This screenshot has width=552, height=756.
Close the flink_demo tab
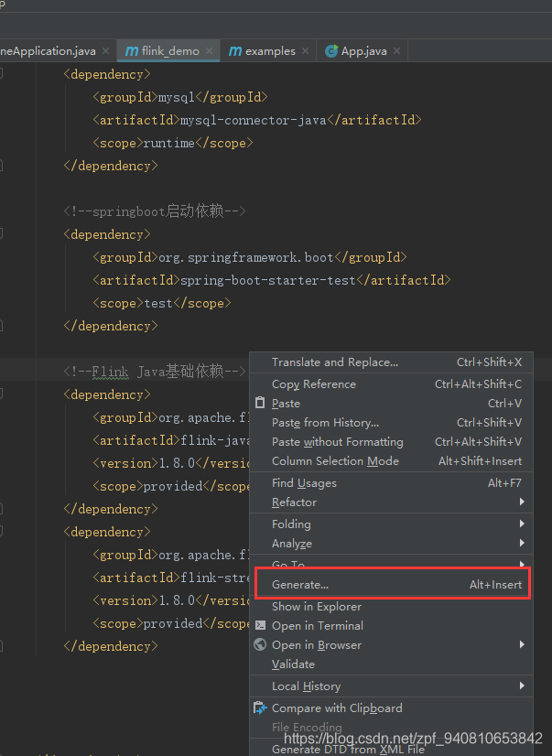[210, 50]
